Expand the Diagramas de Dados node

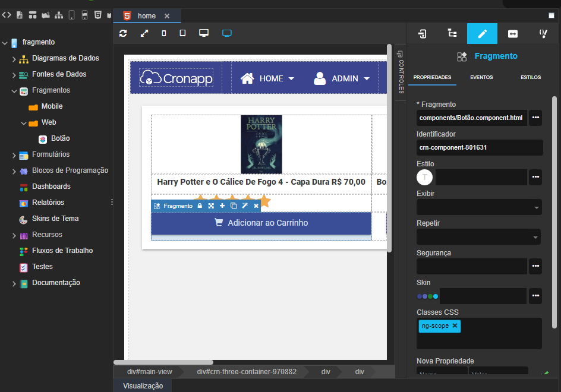click(x=14, y=59)
